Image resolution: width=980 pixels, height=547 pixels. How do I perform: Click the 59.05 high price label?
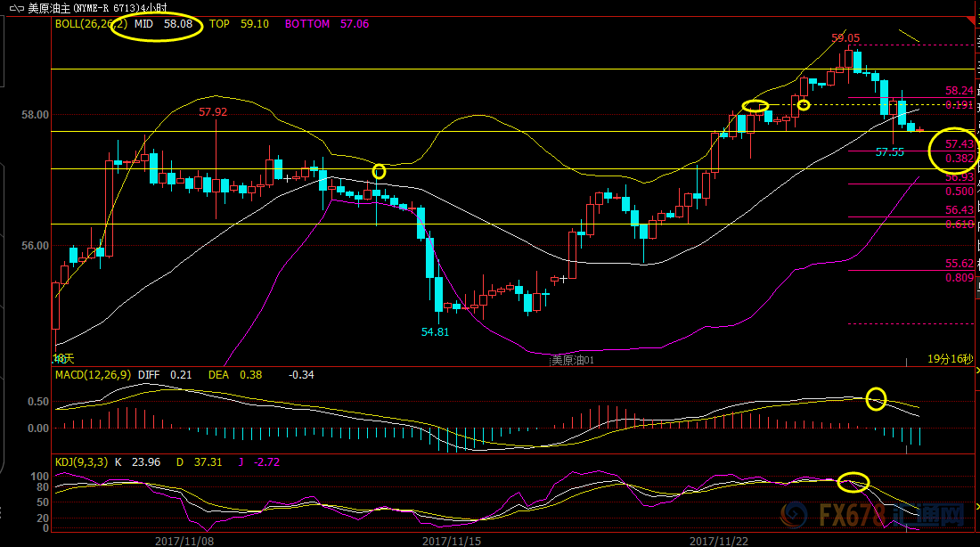[845, 38]
